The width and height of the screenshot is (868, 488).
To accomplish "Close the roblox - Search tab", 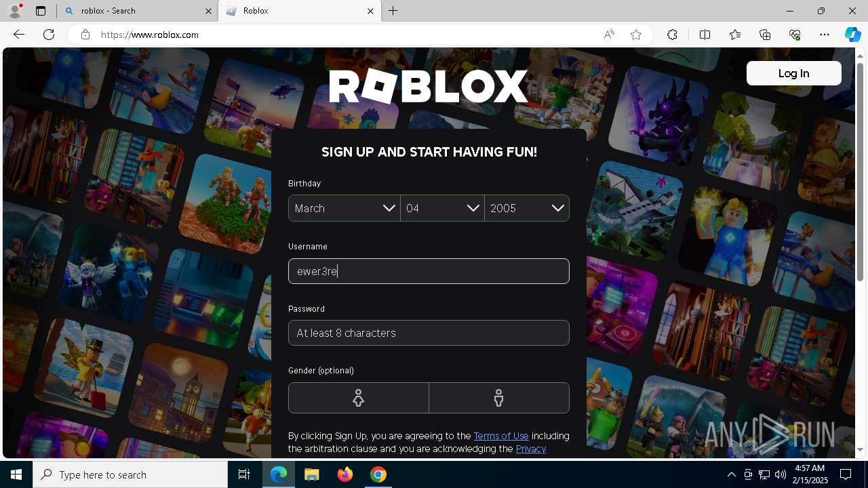I will (x=208, y=11).
